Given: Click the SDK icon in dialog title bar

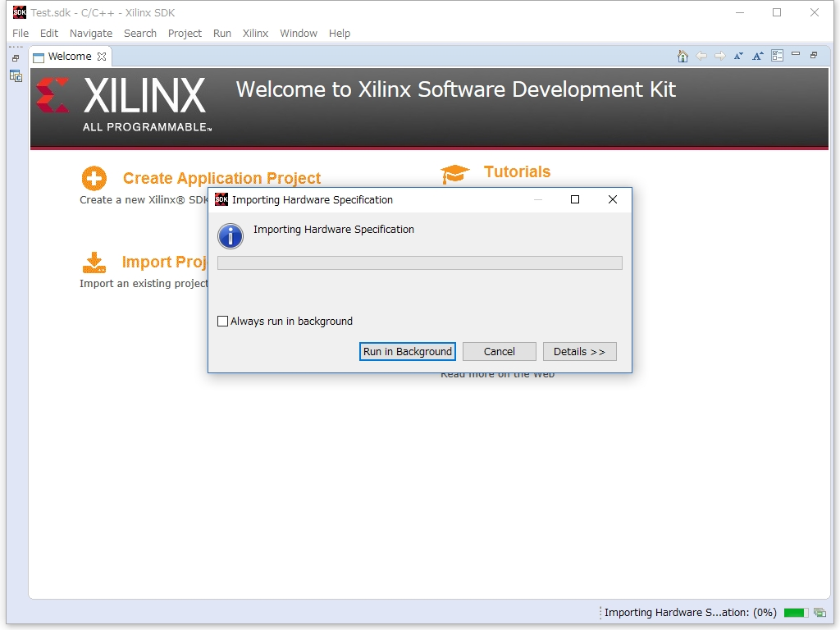Looking at the screenshot, I should pos(221,200).
